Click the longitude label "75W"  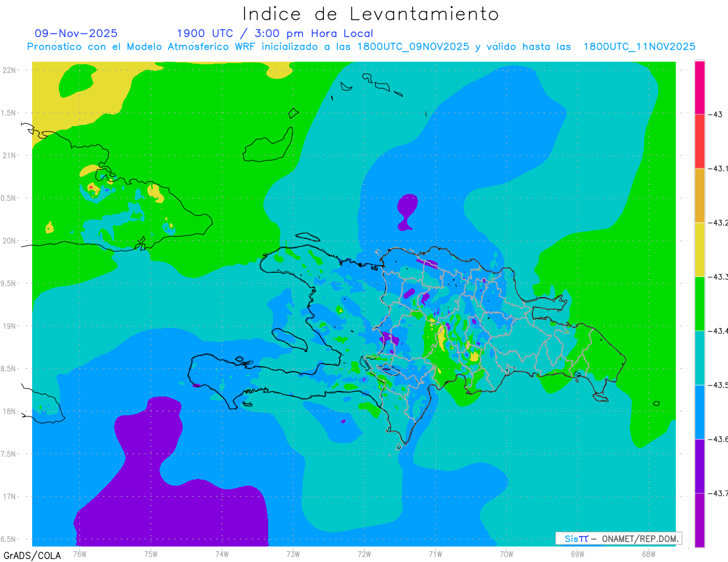(x=150, y=553)
